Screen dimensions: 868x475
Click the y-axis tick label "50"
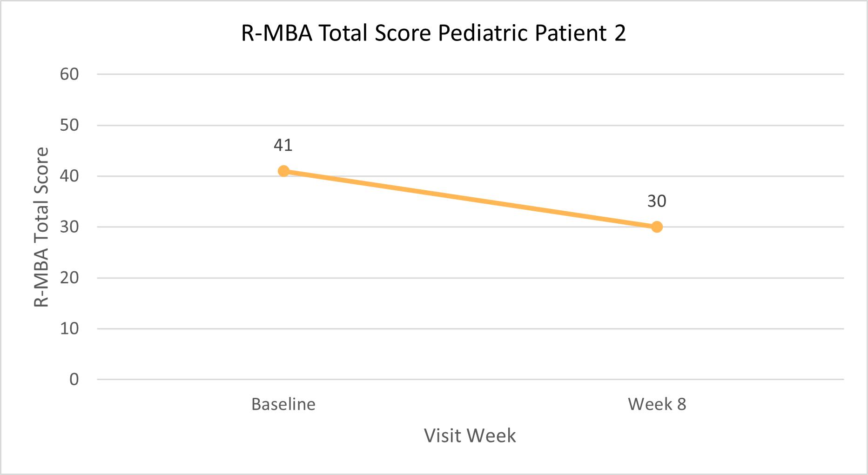69,125
